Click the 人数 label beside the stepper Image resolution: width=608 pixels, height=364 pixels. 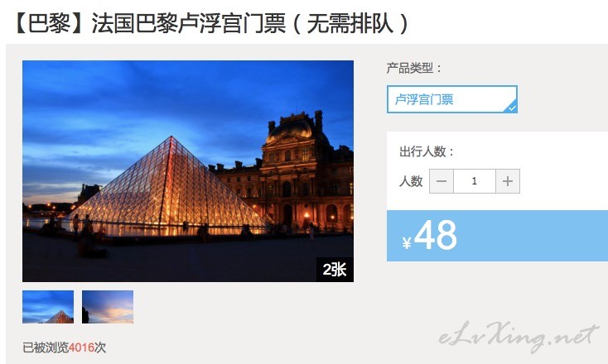pos(411,181)
